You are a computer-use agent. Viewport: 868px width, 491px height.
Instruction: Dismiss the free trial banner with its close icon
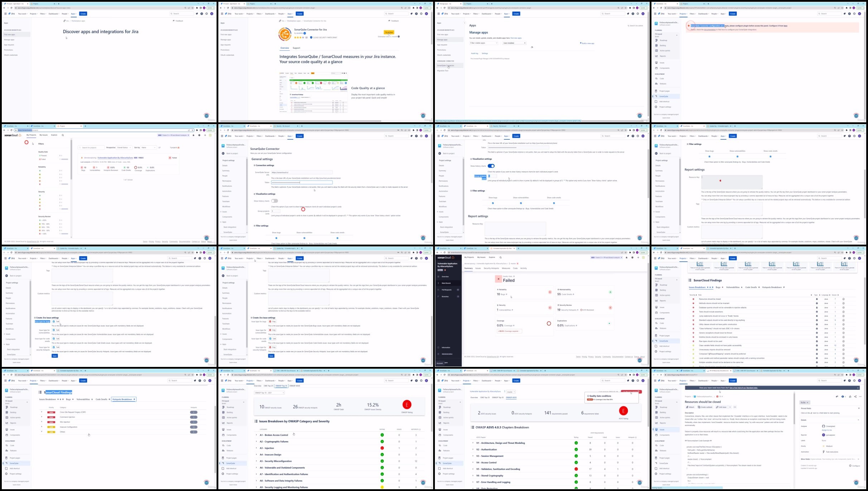click(x=858, y=388)
